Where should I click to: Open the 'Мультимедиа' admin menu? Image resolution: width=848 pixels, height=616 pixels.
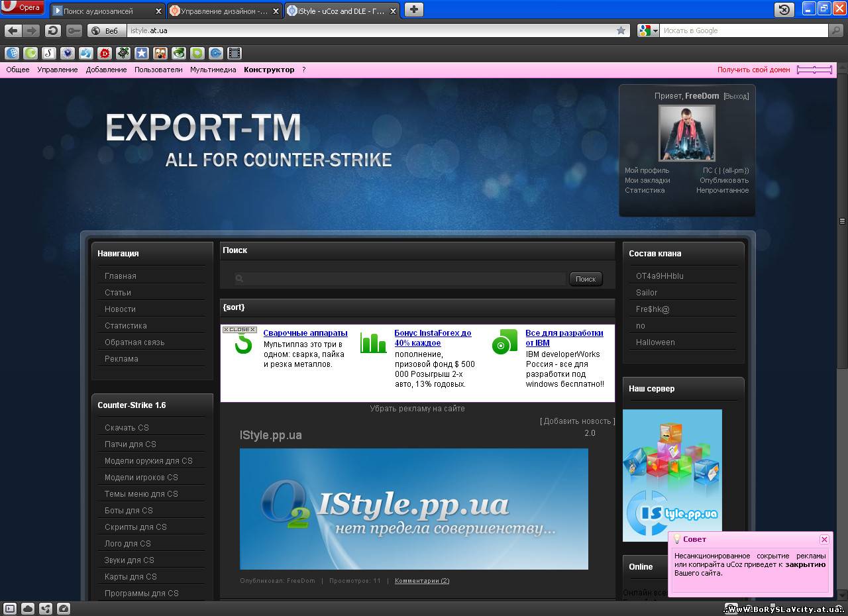[213, 70]
